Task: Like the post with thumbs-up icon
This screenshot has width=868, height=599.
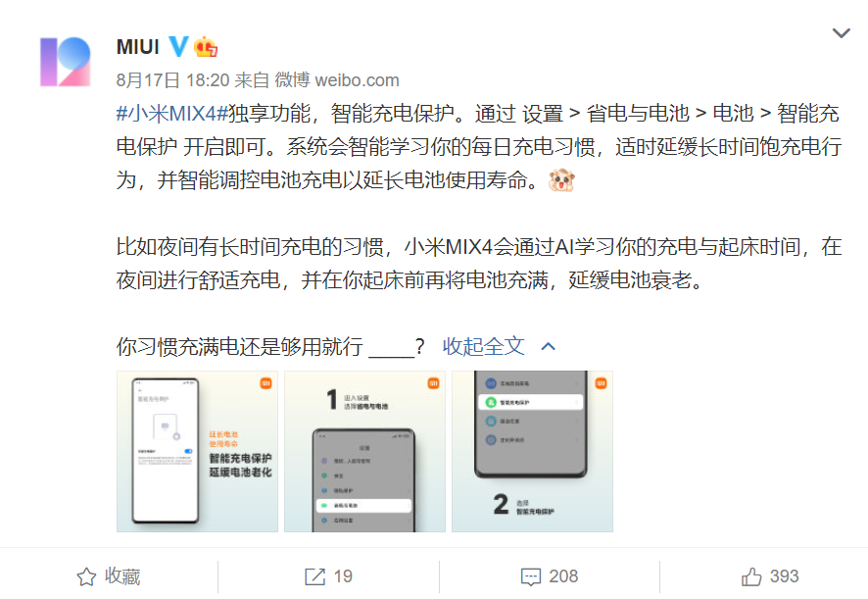Action: [751, 576]
